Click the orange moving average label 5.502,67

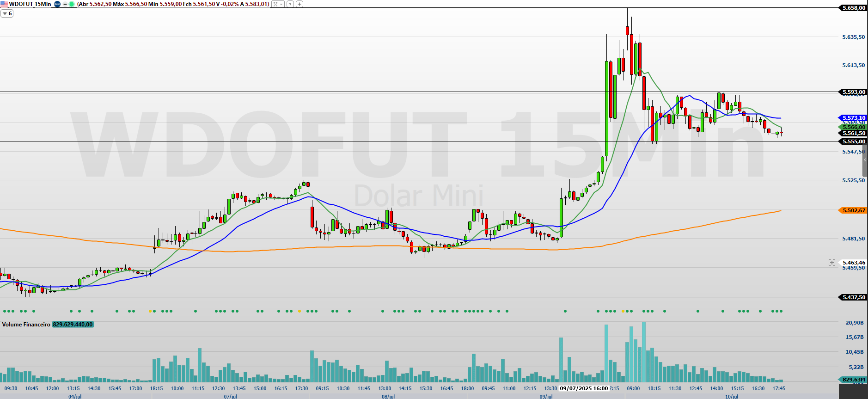click(x=853, y=210)
